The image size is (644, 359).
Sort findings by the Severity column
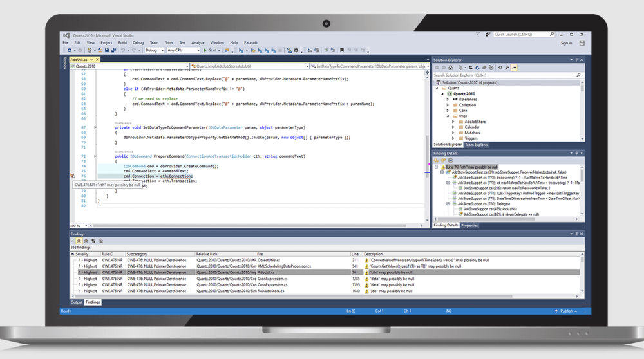[86, 254]
